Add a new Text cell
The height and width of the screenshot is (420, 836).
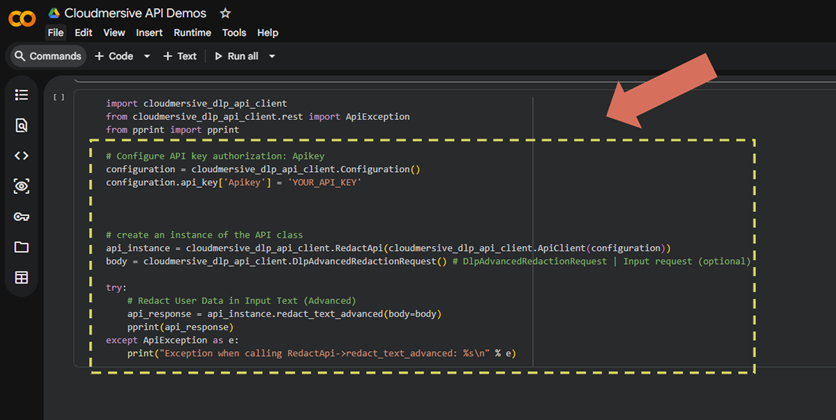tap(180, 56)
